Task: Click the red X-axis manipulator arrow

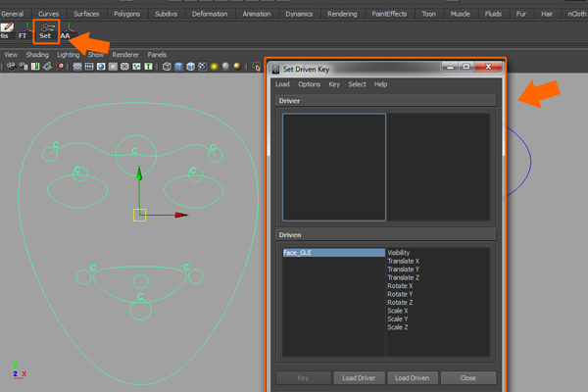Action: (181, 215)
